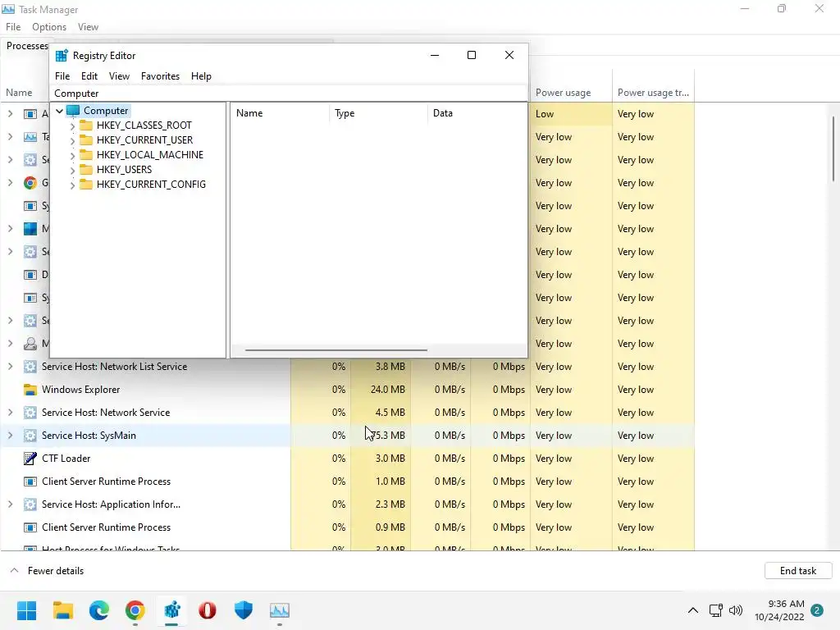Select Windows Explorer process row
This screenshot has width=840, height=630.
tap(347, 390)
